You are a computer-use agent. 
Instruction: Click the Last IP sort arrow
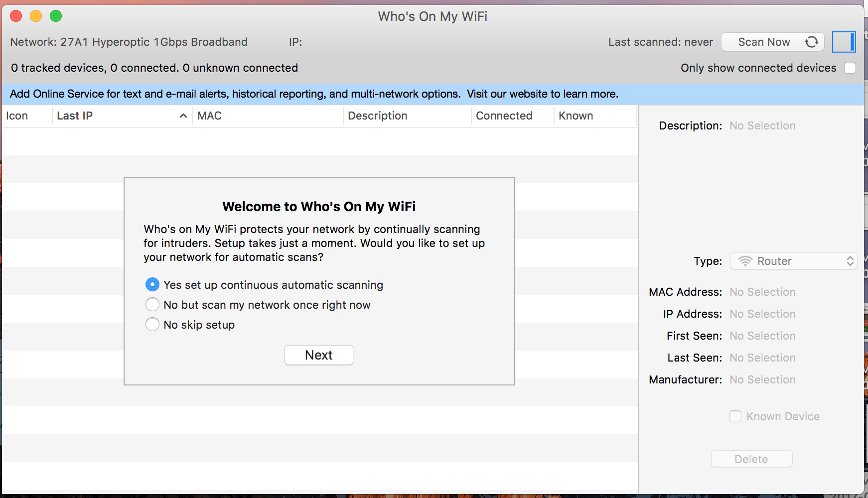click(183, 116)
